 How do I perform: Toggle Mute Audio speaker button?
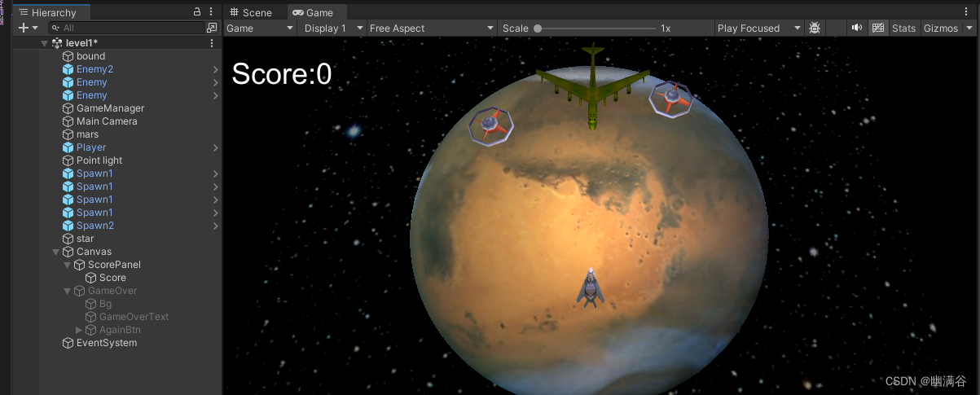[857, 28]
